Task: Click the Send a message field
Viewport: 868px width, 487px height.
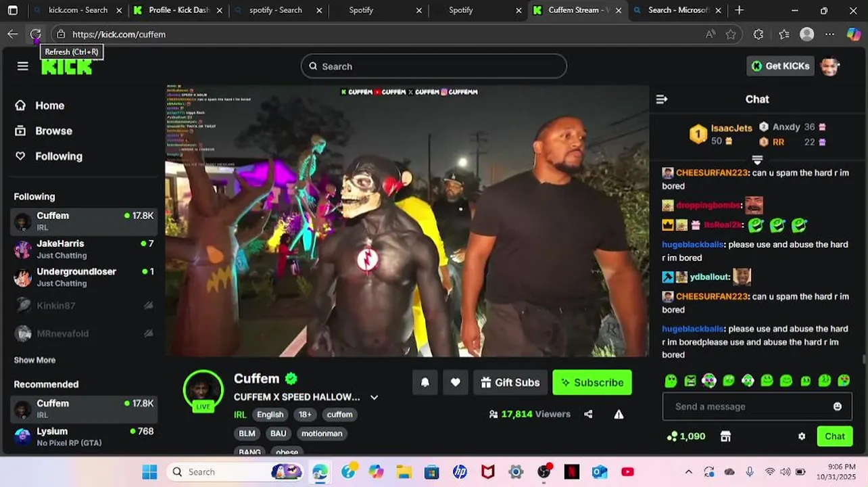Action: (x=757, y=407)
